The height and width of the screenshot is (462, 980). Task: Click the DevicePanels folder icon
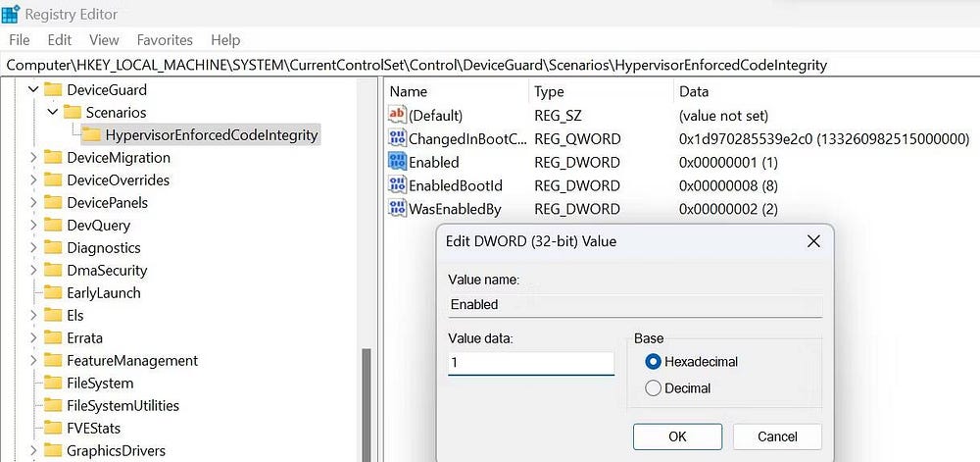53,203
